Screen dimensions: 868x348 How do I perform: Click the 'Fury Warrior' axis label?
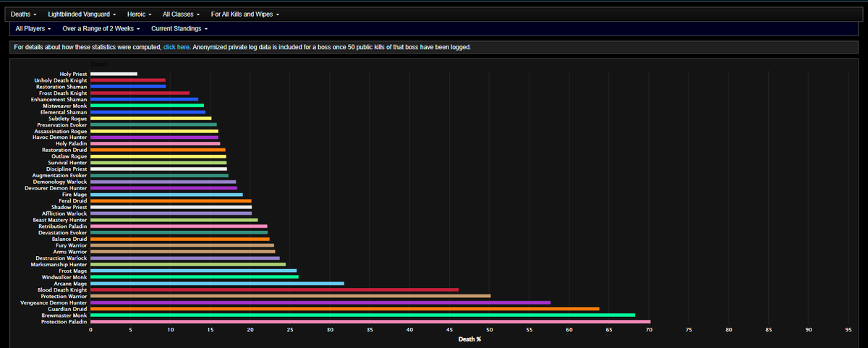(x=72, y=245)
